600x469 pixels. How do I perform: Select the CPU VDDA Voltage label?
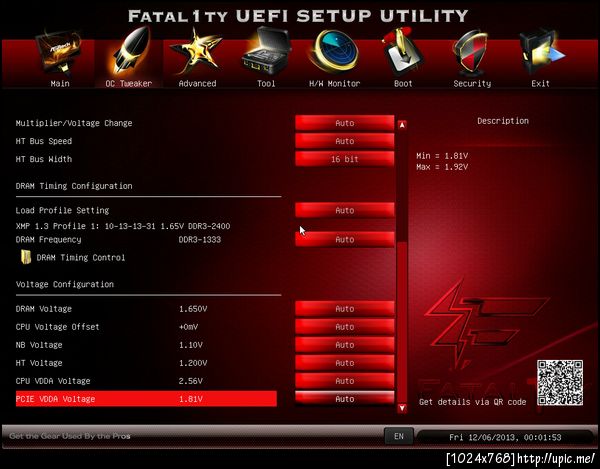53,381
